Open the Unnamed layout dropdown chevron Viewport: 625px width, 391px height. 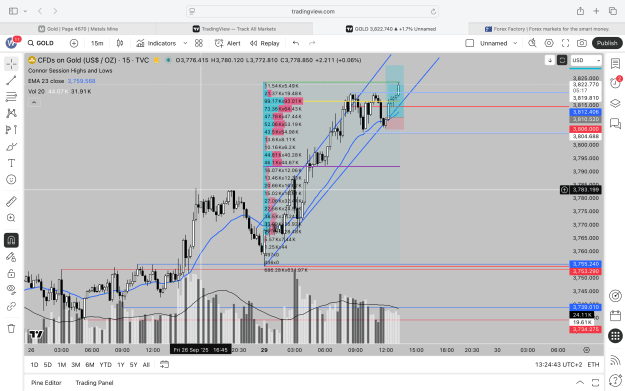tap(515, 43)
